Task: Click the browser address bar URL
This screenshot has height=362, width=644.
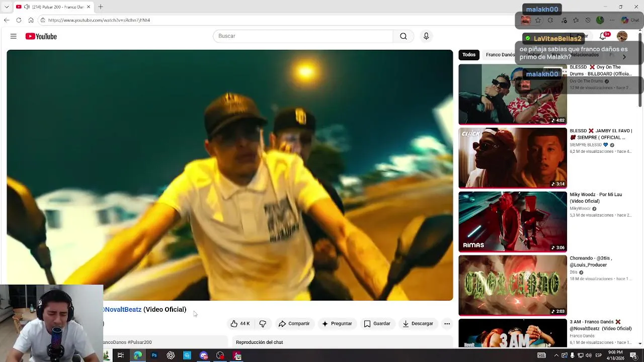Action: 99,20
